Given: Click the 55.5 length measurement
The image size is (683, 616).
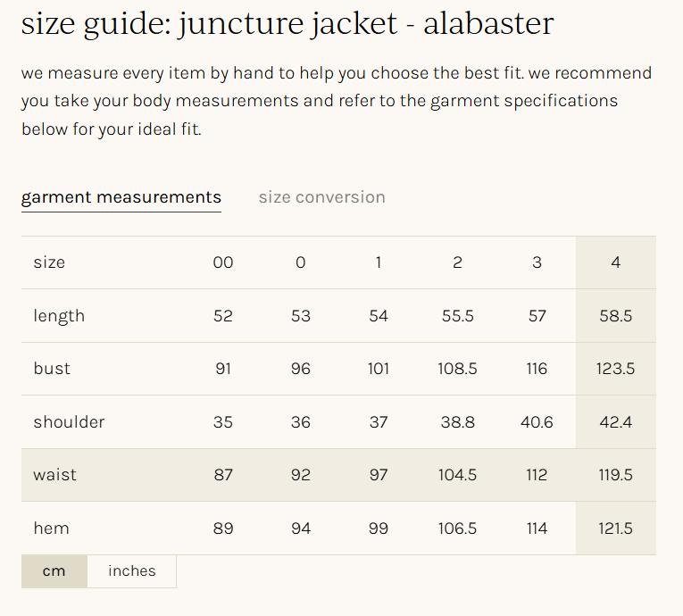Looking at the screenshot, I should [457, 316].
